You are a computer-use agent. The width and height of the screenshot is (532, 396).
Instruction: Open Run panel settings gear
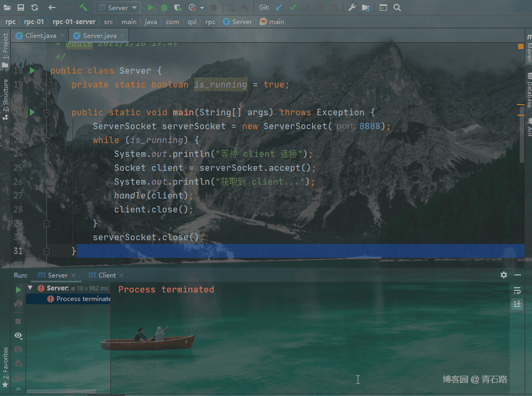click(504, 275)
